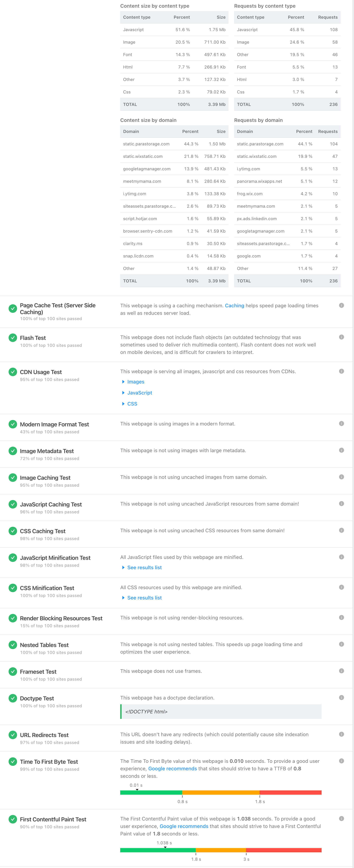
Task: Click green check for URL Redirects Test
Action: pyautogui.click(x=13, y=735)
